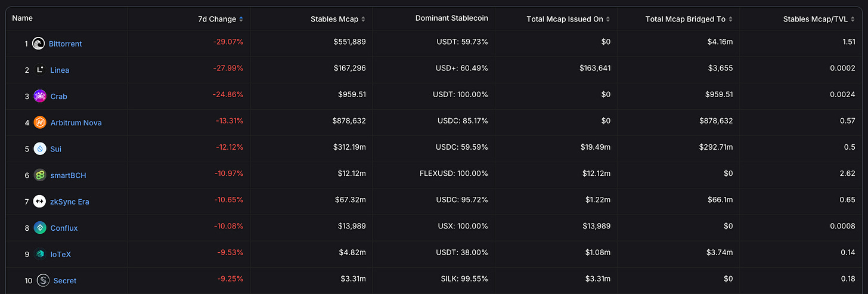Click the Secret chain logo icon
868x294 pixels.
tap(43, 280)
